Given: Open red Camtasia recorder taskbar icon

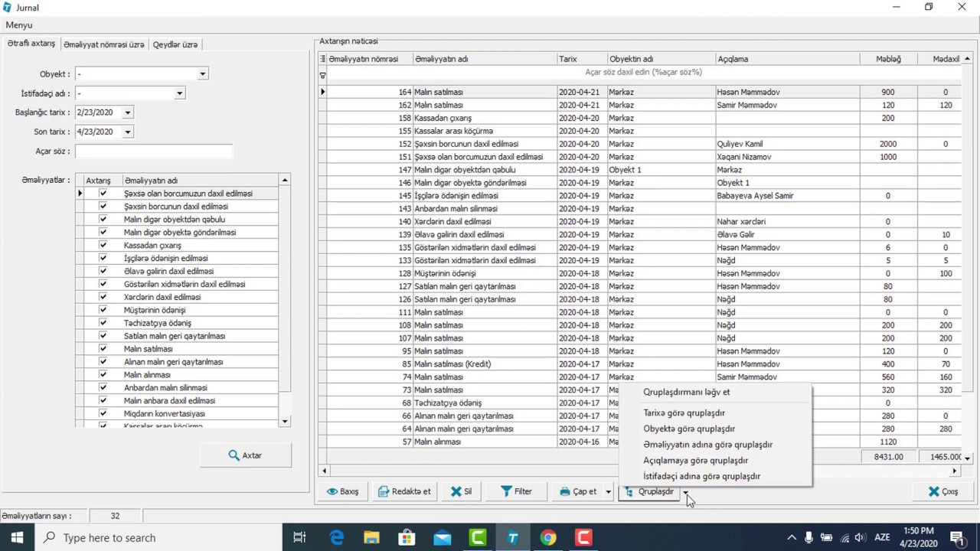Looking at the screenshot, I should tap(583, 538).
